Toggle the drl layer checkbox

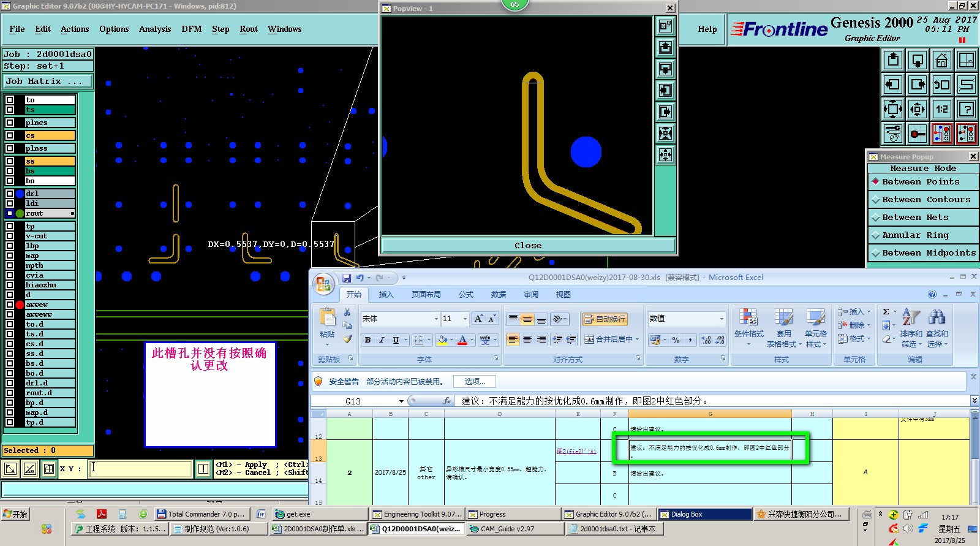10,194
